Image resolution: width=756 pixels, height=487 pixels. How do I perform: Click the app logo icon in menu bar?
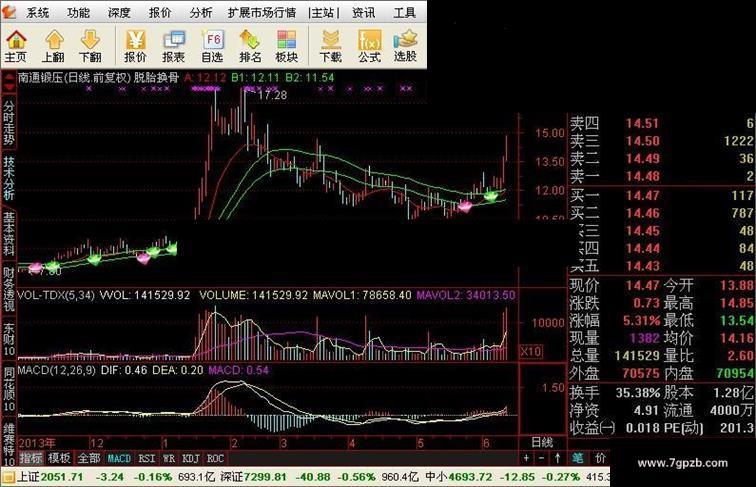click(9, 12)
